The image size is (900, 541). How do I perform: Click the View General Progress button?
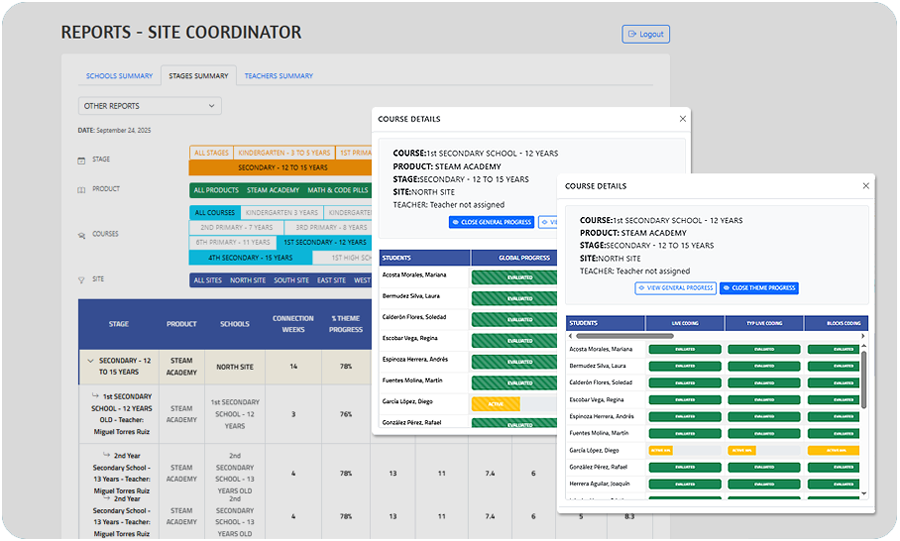click(675, 288)
